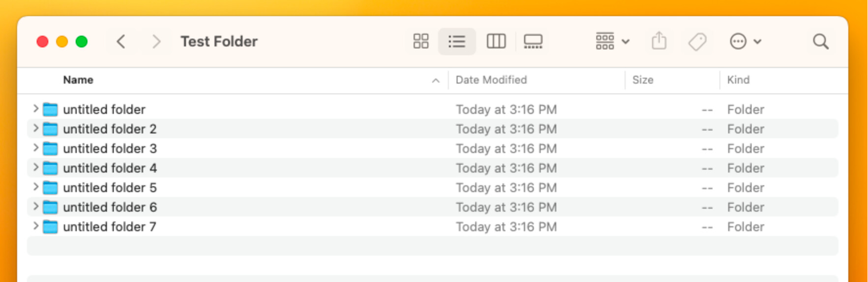Click the tag icon to edit tags

coord(697,42)
